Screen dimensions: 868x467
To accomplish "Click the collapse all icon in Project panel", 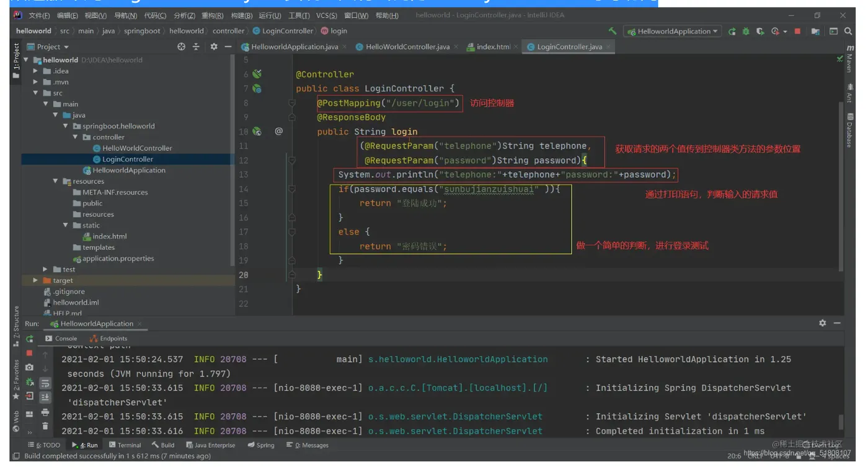I will pos(196,47).
